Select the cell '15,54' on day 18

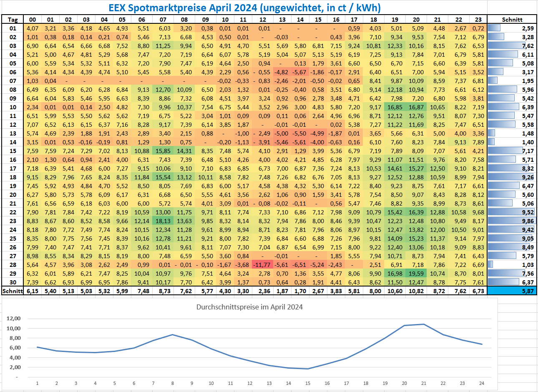(163, 177)
